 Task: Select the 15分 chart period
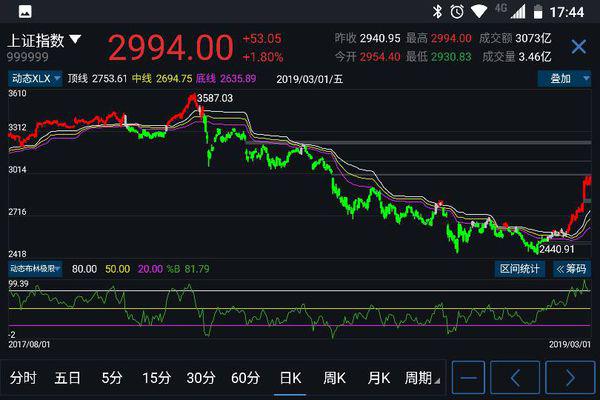tap(156, 378)
